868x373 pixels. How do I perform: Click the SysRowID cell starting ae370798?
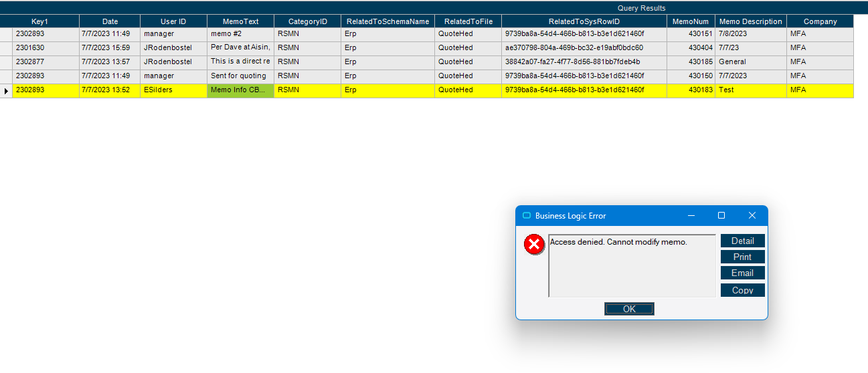point(584,48)
